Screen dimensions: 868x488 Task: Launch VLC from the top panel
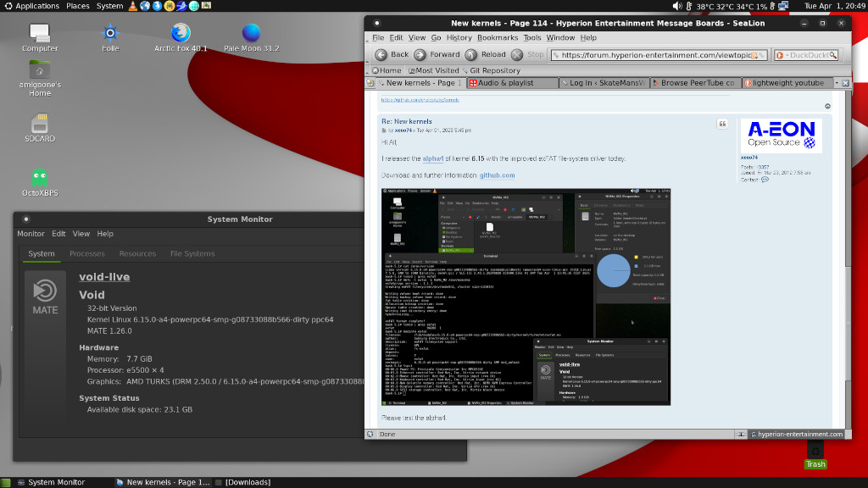click(133, 6)
